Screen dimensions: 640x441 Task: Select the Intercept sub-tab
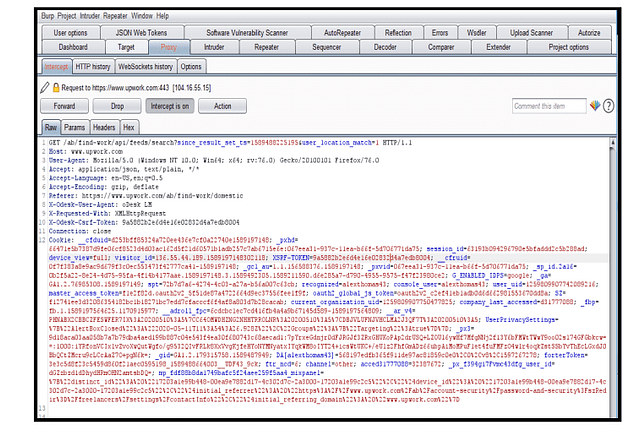[56, 67]
